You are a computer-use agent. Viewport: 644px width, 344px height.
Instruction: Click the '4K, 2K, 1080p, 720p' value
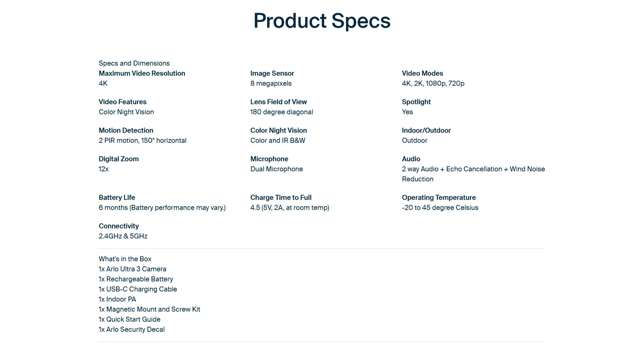(x=433, y=83)
